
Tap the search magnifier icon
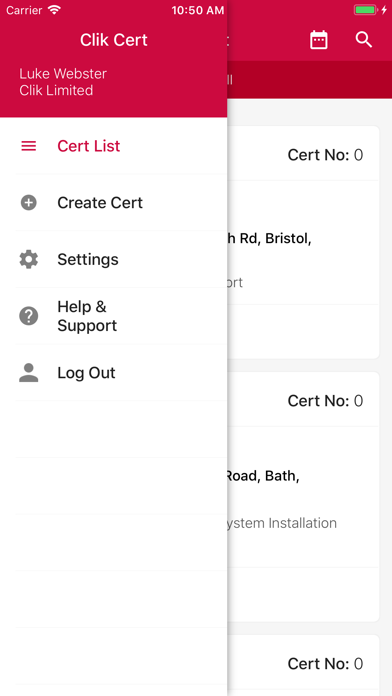tap(364, 40)
